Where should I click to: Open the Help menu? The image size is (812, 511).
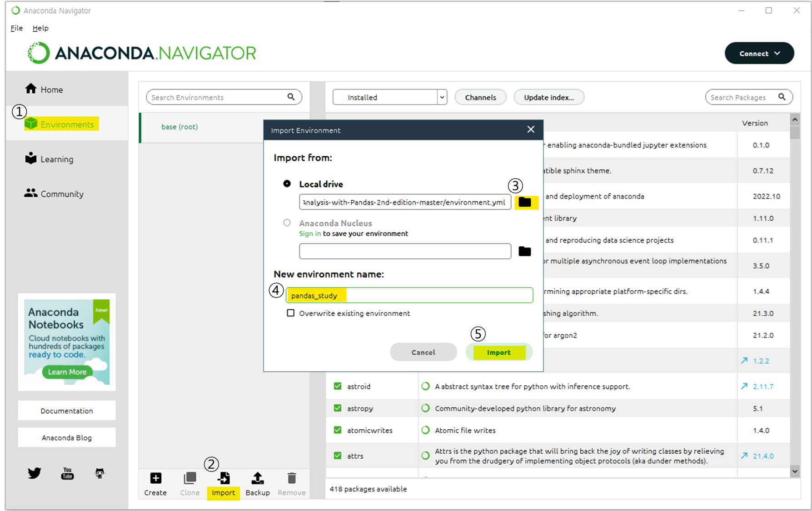[x=40, y=28]
